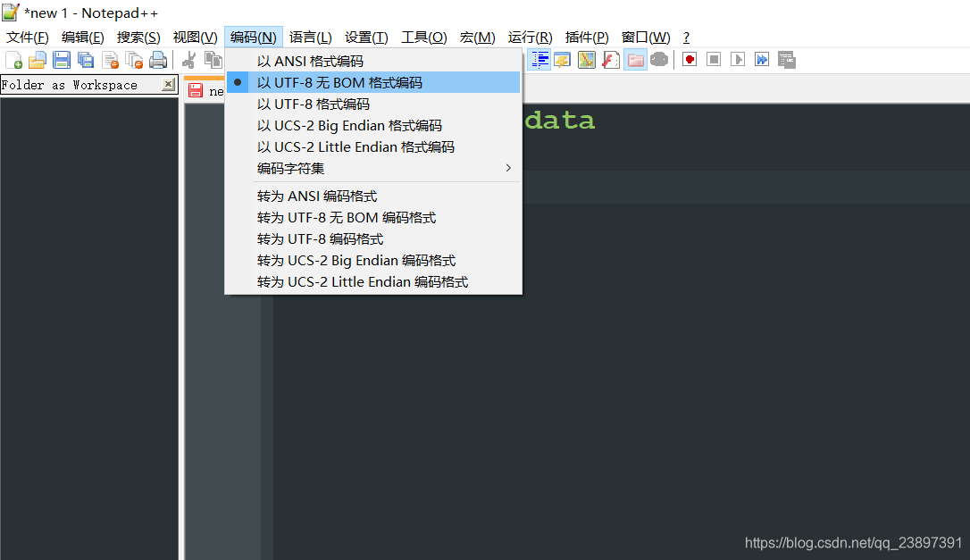Screen dimensions: 970x560
Task: Open the 窗口(W) menu
Action: click(646, 38)
